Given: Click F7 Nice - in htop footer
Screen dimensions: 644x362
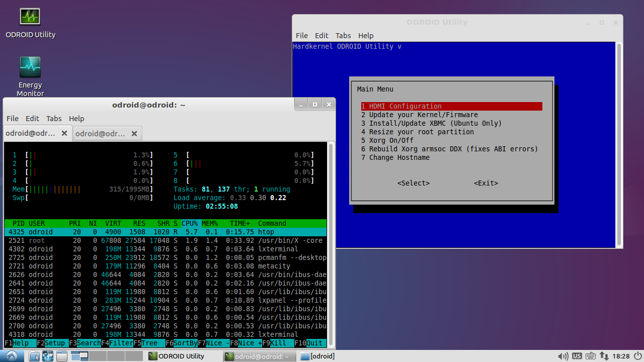Looking at the screenshot, I should 214,343.
